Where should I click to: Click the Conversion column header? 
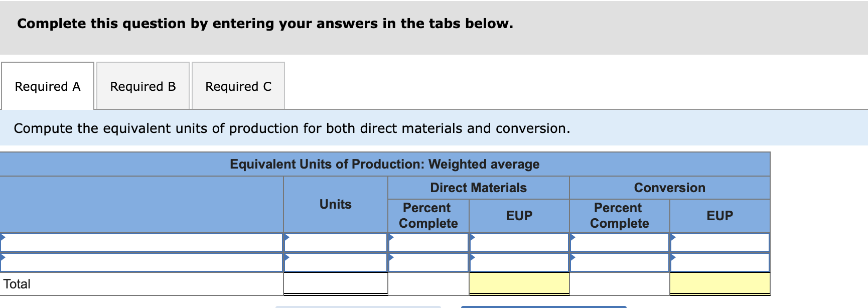[670, 188]
